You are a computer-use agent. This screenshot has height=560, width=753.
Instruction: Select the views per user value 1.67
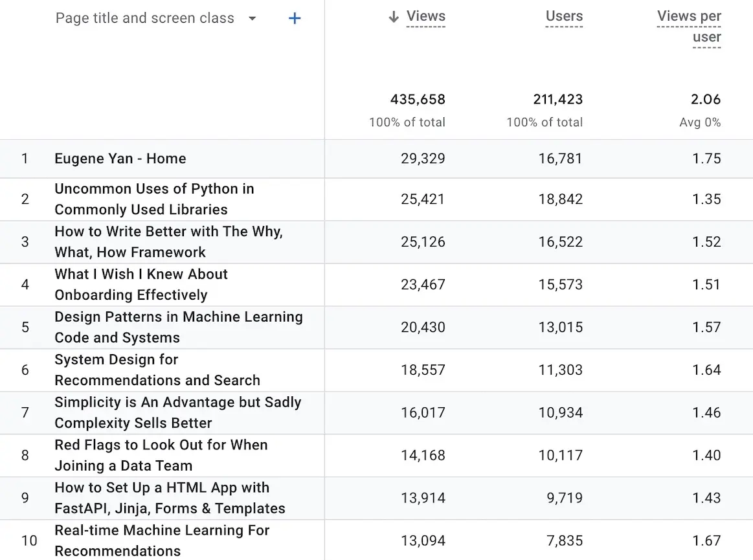coord(706,541)
